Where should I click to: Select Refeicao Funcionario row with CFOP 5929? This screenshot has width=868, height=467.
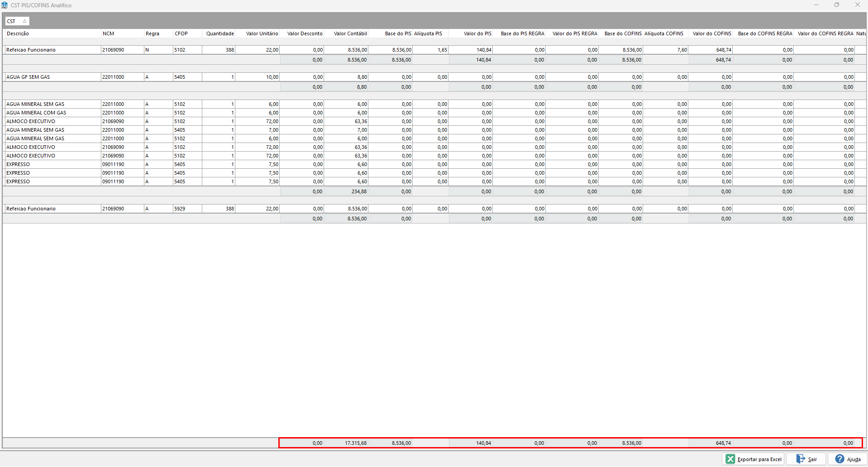point(434,209)
